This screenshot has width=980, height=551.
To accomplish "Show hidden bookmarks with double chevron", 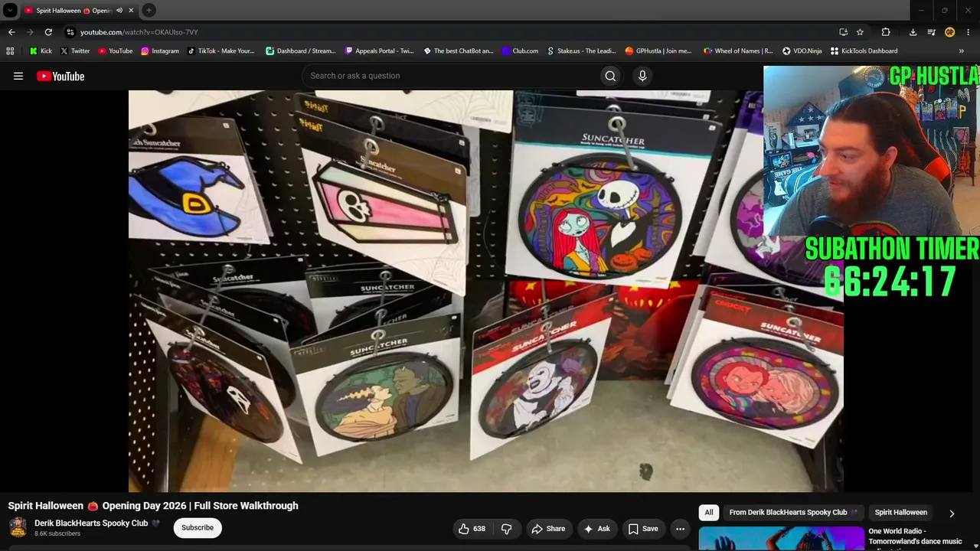I will pos(962,51).
